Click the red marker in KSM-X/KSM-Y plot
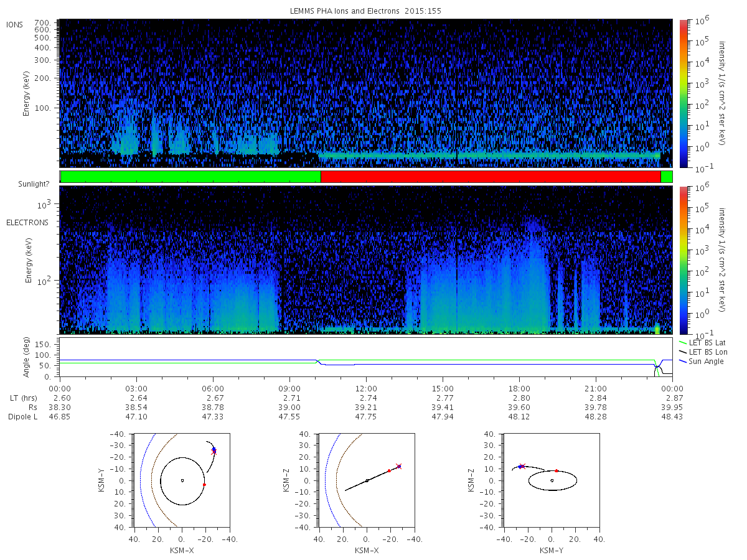 pyautogui.click(x=204, y=485)
